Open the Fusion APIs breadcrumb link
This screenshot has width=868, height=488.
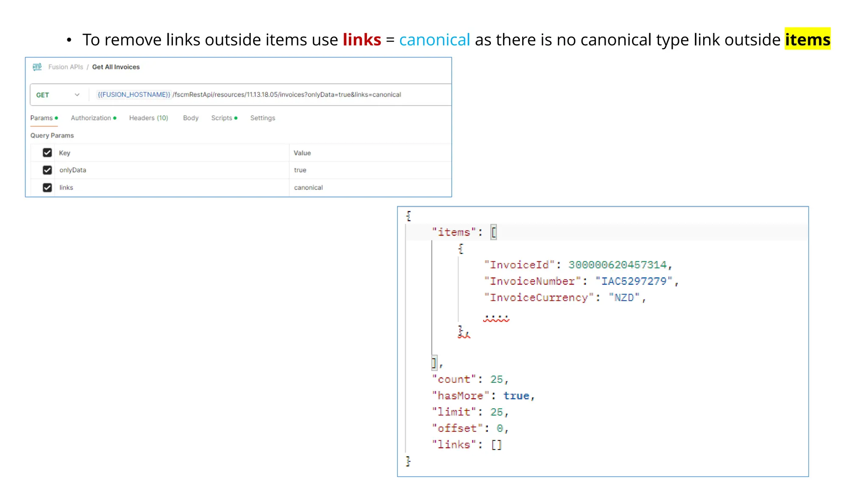pyautogui.click(x=66, y=67)
